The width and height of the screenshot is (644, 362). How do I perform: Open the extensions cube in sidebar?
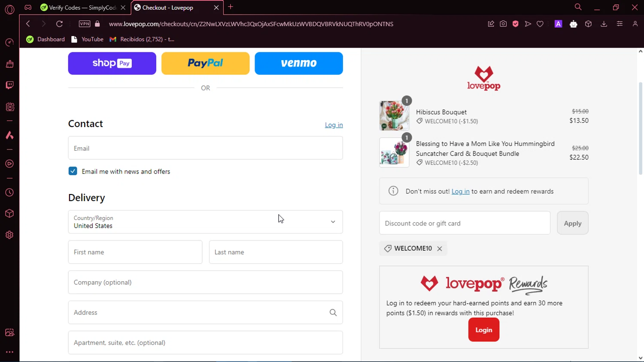point(9,213)
